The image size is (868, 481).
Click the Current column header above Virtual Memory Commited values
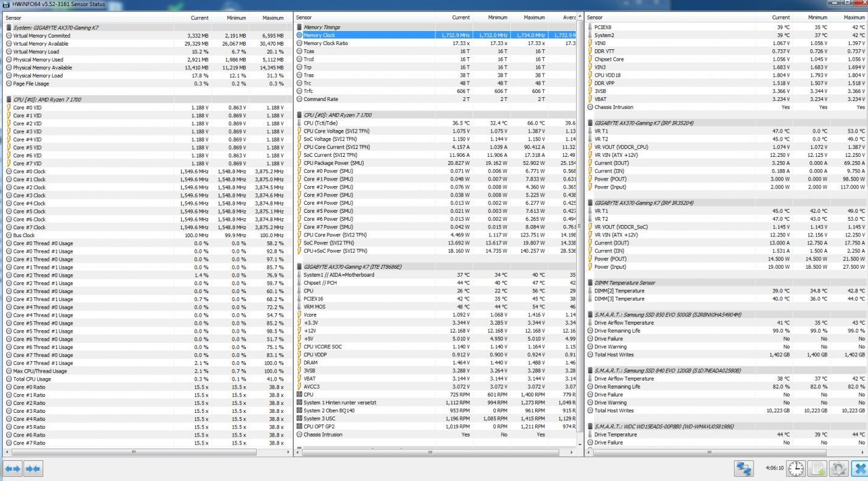click(x=192, y=18)
